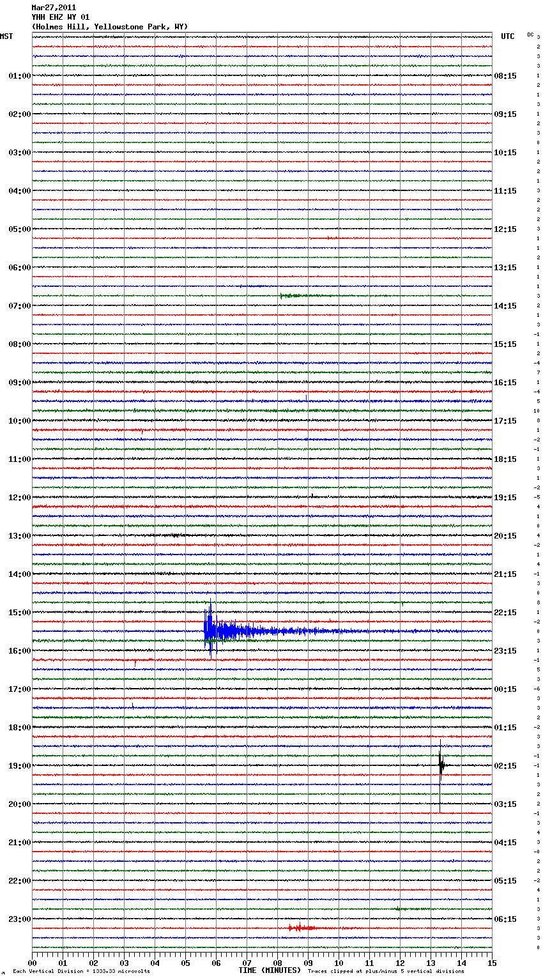Click the 02:15 UTC time label
Screen dimensions: 543x980
pyautogui.click(x=505, y=766)
